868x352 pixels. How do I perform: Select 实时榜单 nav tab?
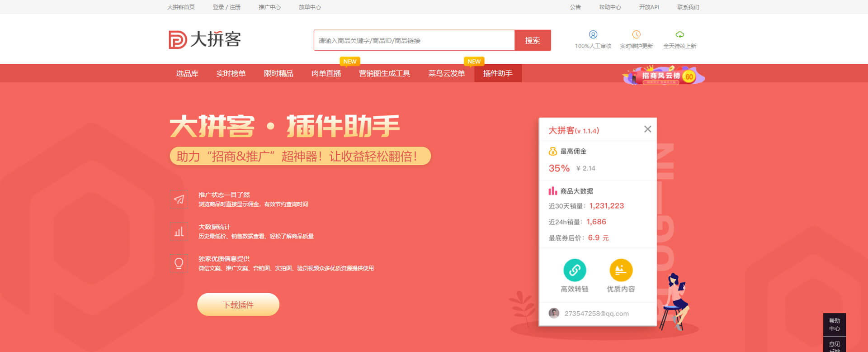[x=231, y=73]
